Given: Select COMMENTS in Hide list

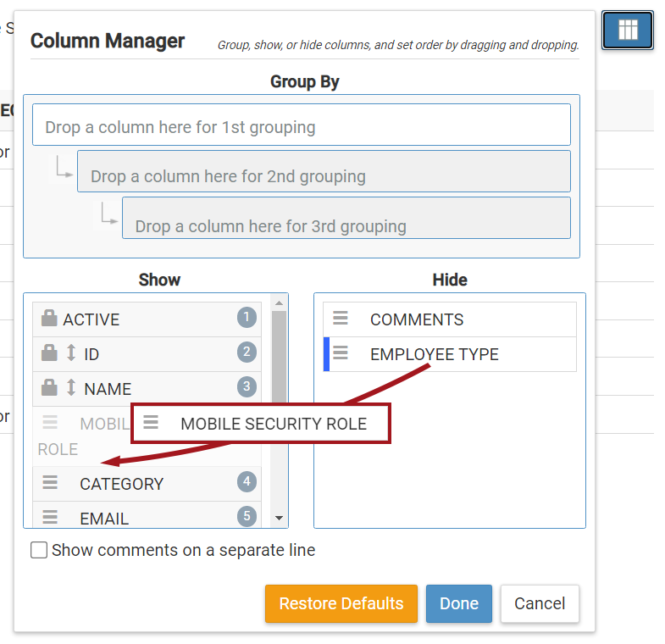Looking at the screenshot, I should pos(417,319).
